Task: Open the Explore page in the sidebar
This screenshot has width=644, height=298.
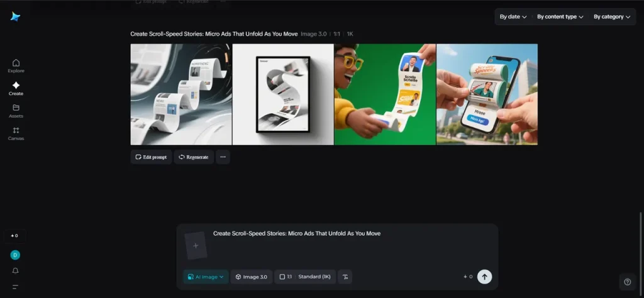Action: coord(16,65)
